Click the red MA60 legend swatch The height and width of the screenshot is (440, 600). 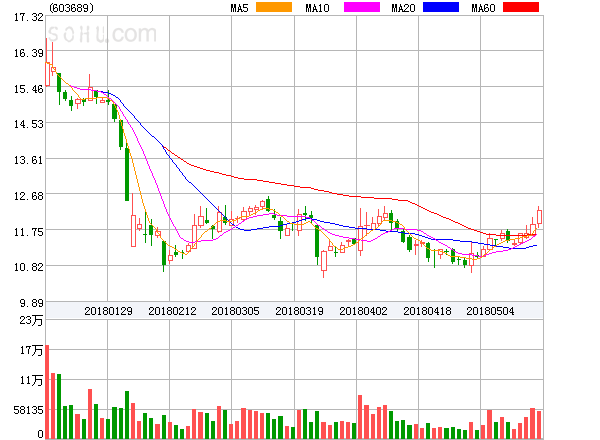point(521,7)
